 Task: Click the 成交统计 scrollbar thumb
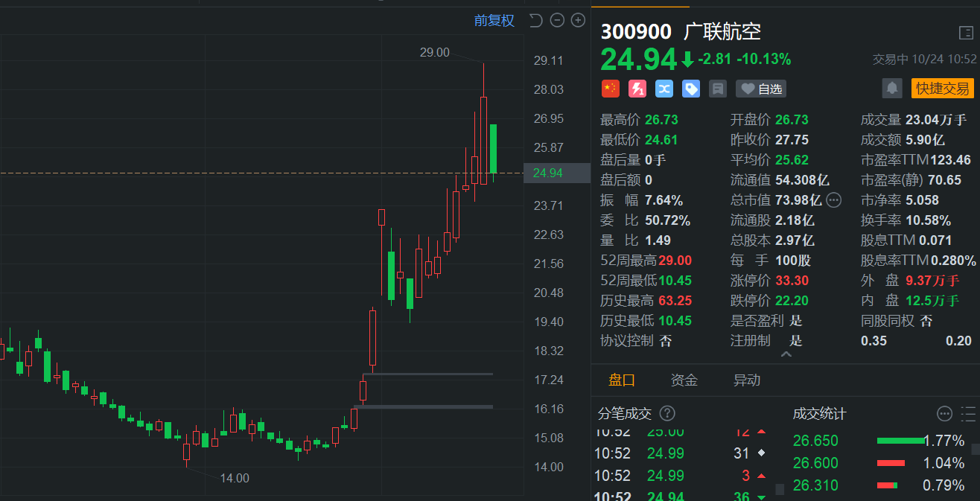[x=976, y=449]
